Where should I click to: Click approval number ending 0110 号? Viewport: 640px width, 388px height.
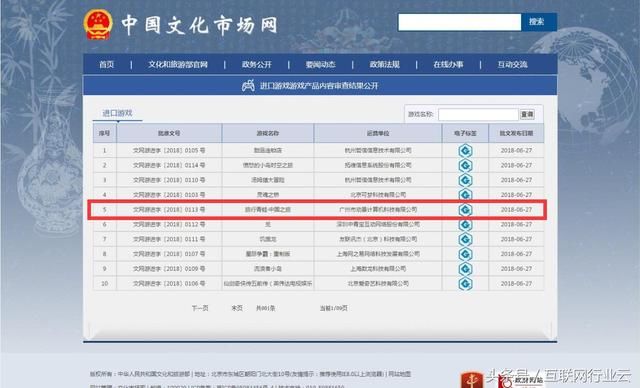click(x=169, y=180)
